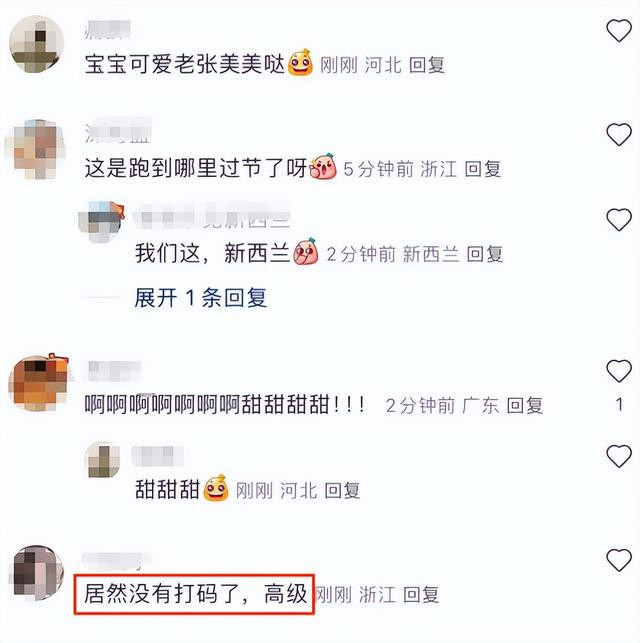Open avatar of the 新西兰 replier
This screenshot has height=643, width=640.
tap(101, 221)
